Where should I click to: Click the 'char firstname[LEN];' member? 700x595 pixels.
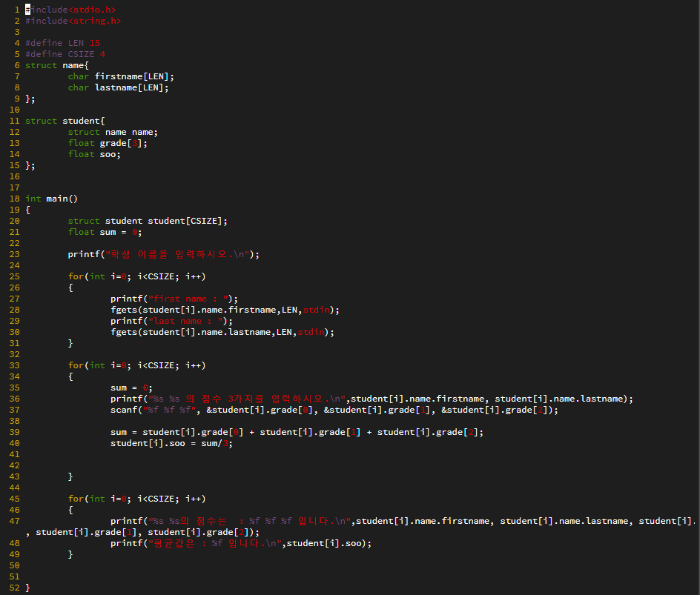pyautogui.click(x=121, y=77)
